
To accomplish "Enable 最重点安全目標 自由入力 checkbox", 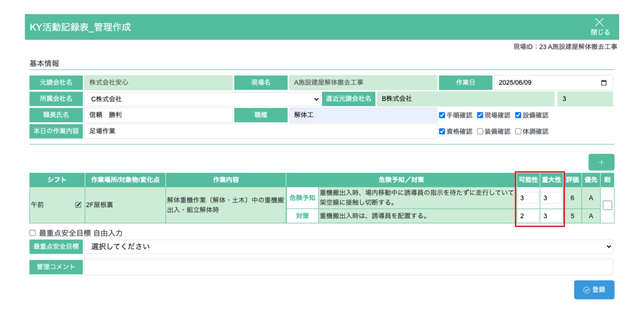I will tap(32, 233).
